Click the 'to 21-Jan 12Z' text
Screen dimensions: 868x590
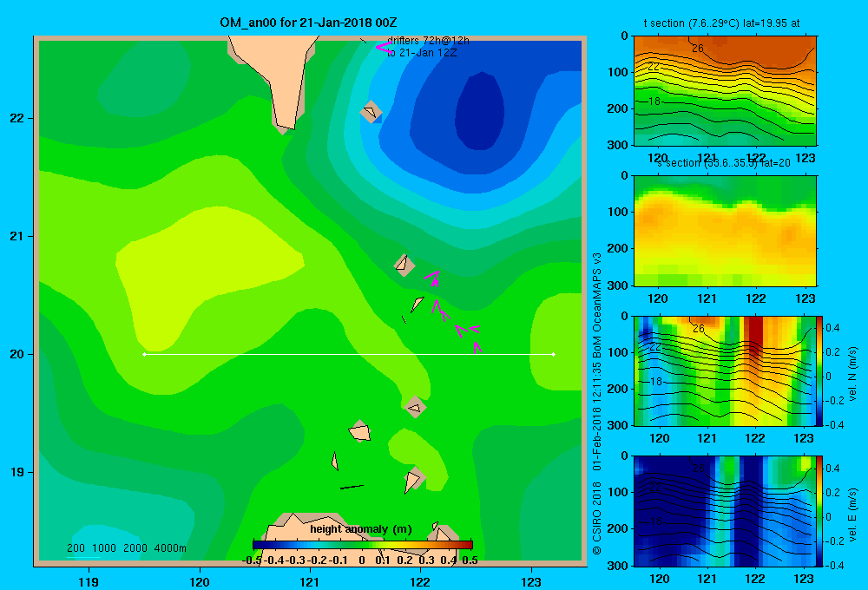click(422, 53)
